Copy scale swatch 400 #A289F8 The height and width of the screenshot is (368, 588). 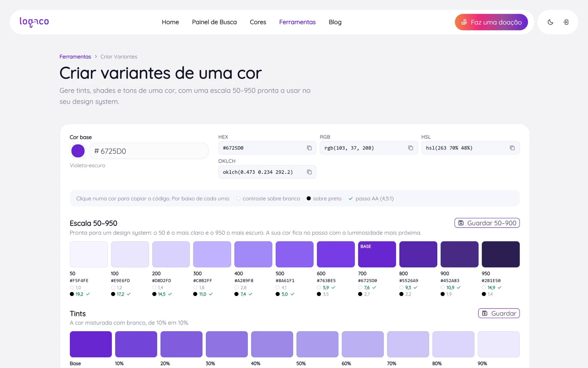click(x=253, y=254)
